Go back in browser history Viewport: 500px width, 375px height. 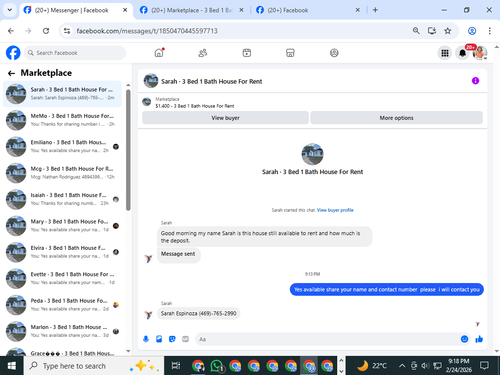pos(11,31)
